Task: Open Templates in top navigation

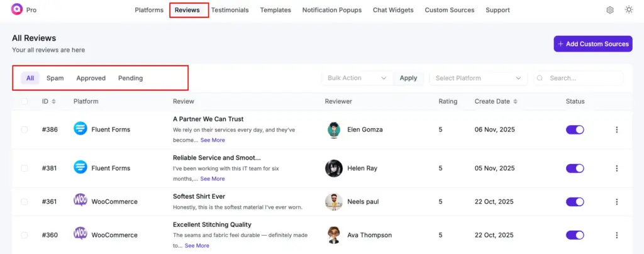Action: pyautogui.click(x=275, y=10)
